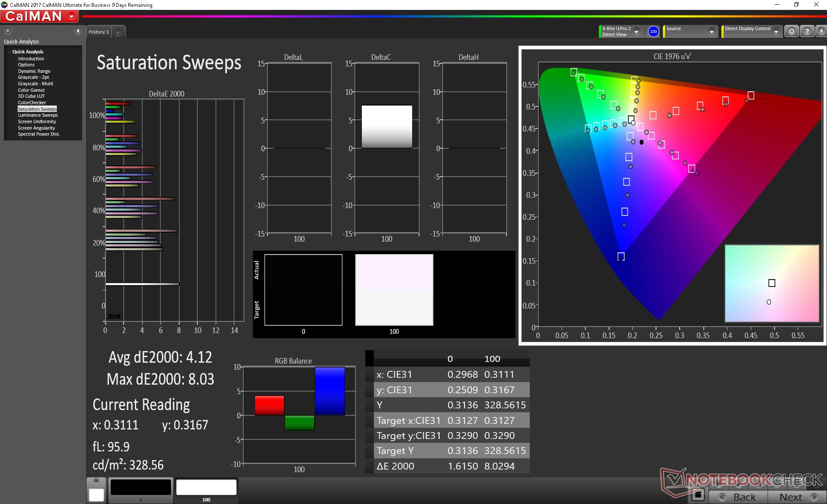
Task: Open the settings gear icon
Action: pyautogui.click(x=791, y=31)
